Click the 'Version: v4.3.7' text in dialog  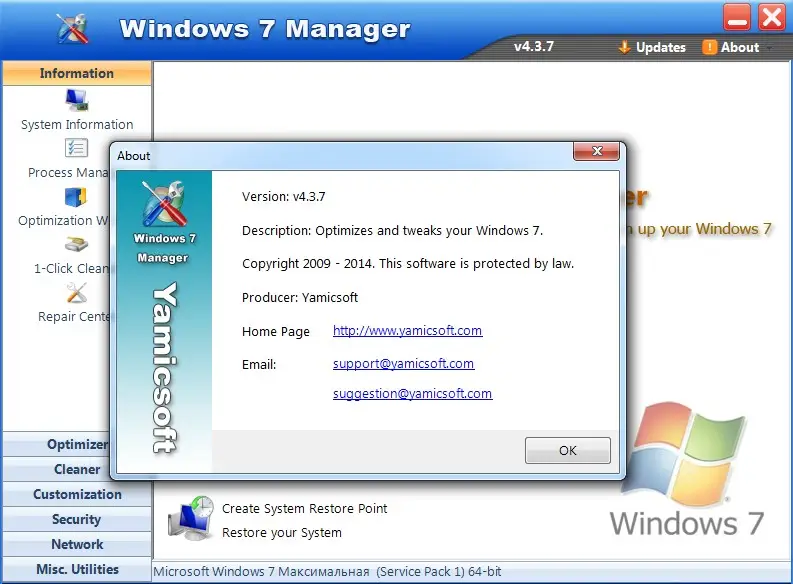coord(284,197)
